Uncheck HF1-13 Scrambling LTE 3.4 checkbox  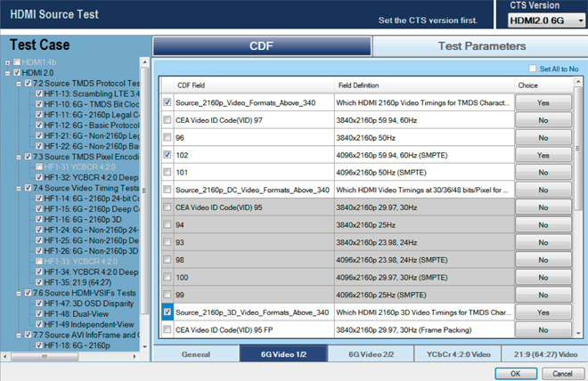[x=39, y=93]
